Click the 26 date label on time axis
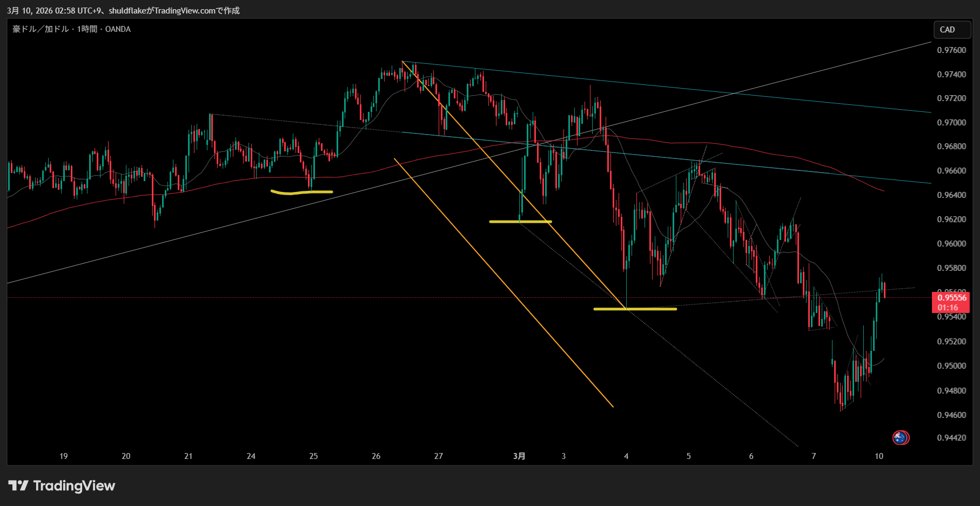Viewport: 980px width, 506px height. point(376,456)
